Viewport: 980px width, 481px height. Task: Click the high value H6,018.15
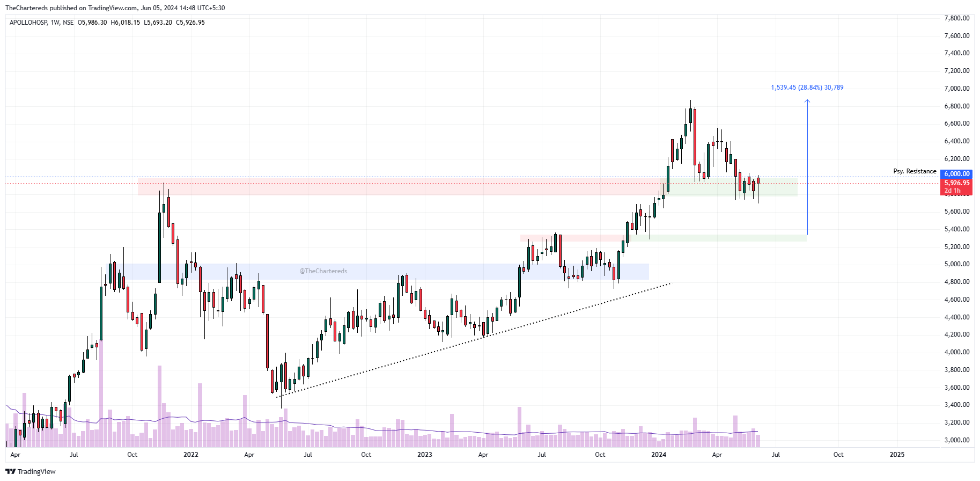pyautogui.click(x=126, y=23)
